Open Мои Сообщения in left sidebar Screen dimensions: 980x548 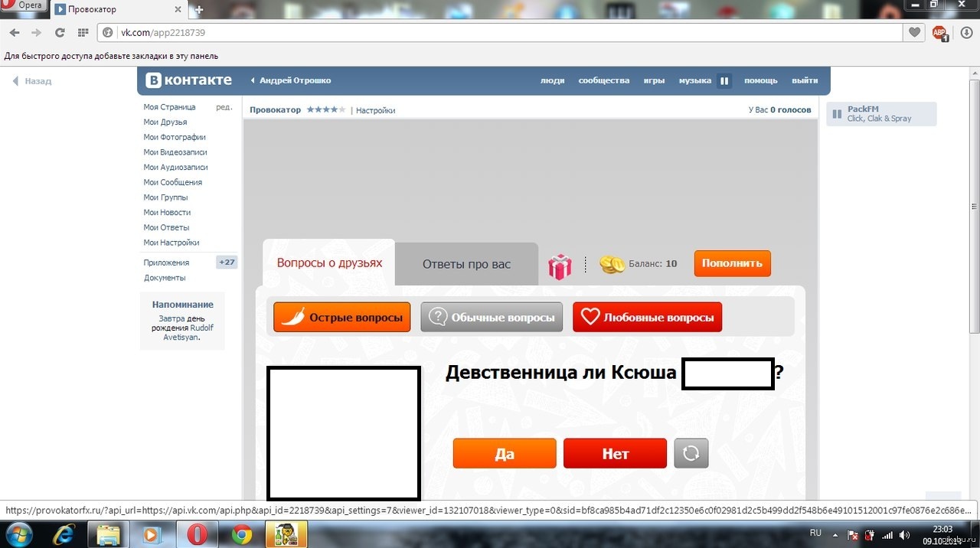[x=172, y=182]
